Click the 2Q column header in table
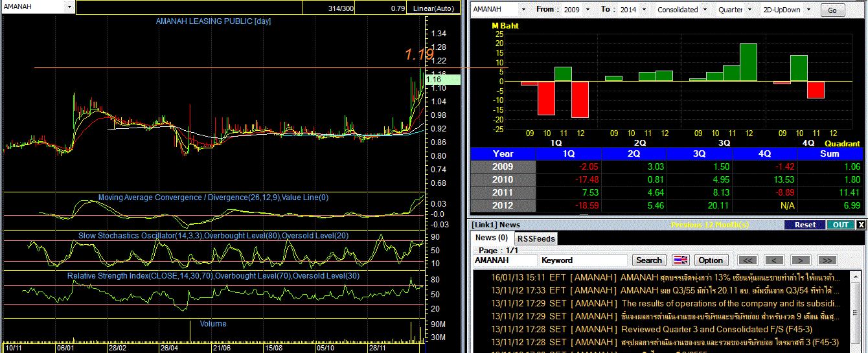The height and width of the screenshot is (353, 868). (634, 154)
